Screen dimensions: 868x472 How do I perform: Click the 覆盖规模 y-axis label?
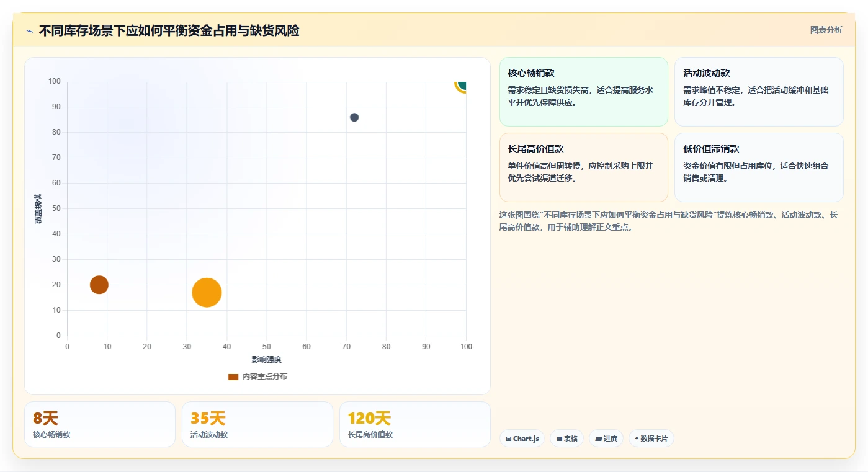(x=38, y=208)
